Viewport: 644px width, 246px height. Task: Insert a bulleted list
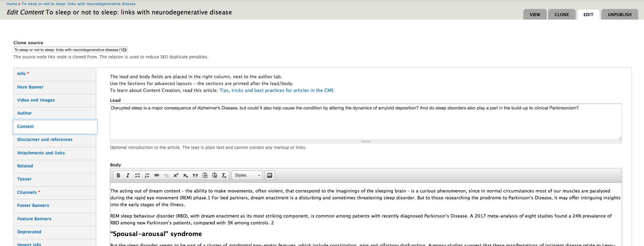point(137,175)
